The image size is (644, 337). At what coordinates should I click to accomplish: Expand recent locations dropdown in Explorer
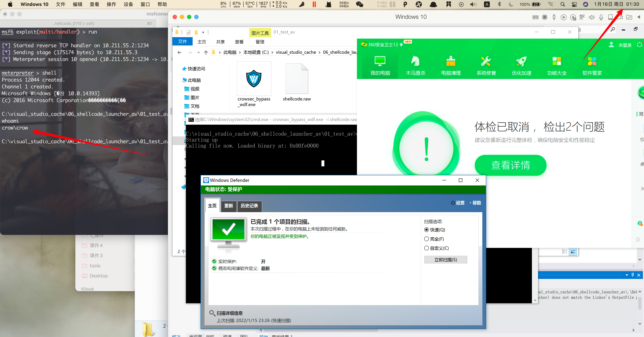(x=198, y=52)
